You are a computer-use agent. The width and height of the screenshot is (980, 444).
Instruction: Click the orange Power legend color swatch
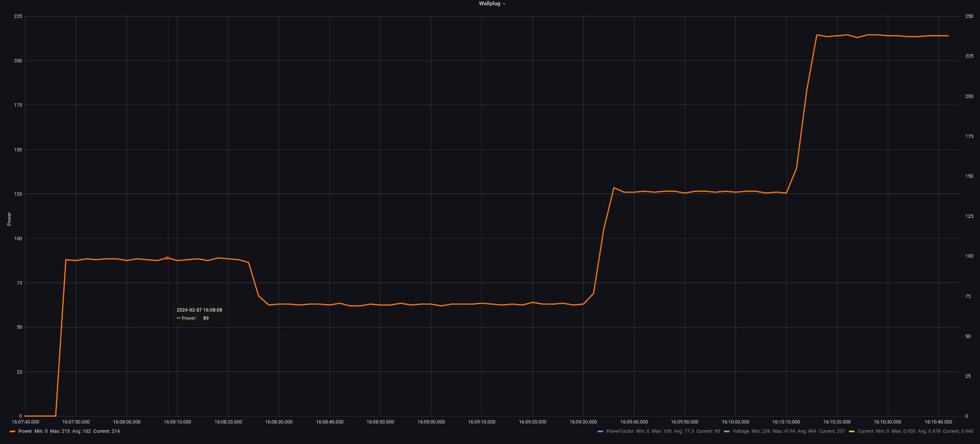click(12, 432)
